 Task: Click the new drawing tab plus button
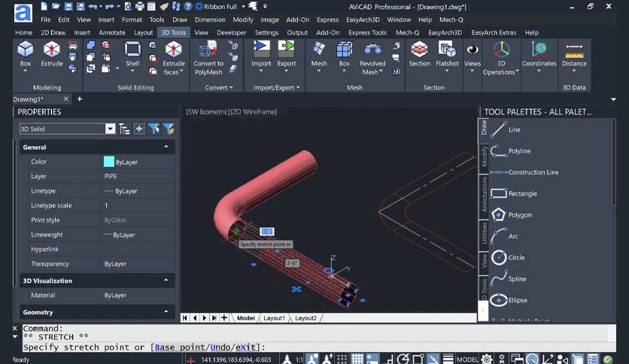(80, 99)
